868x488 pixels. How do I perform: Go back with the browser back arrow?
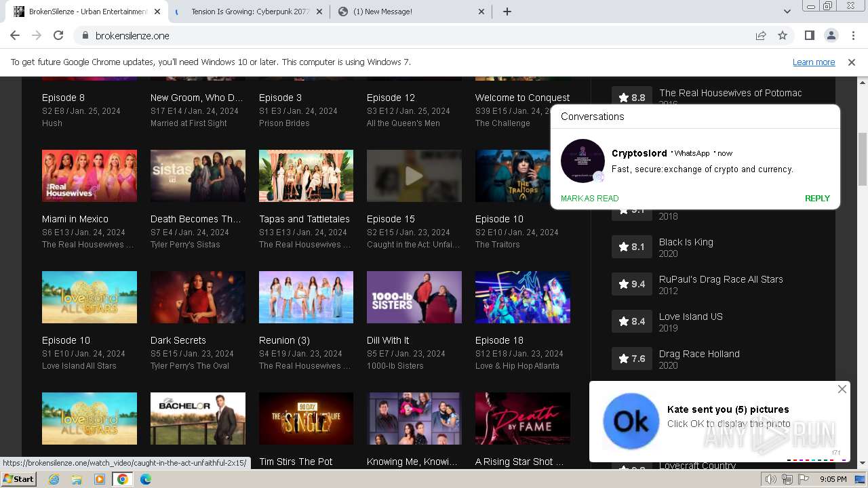pyautogui.click(x=15, y=35)
